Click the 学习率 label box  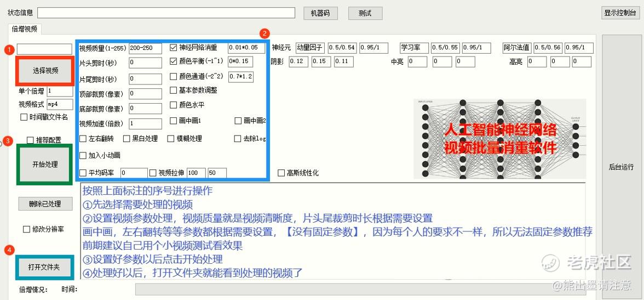point(415,48)
